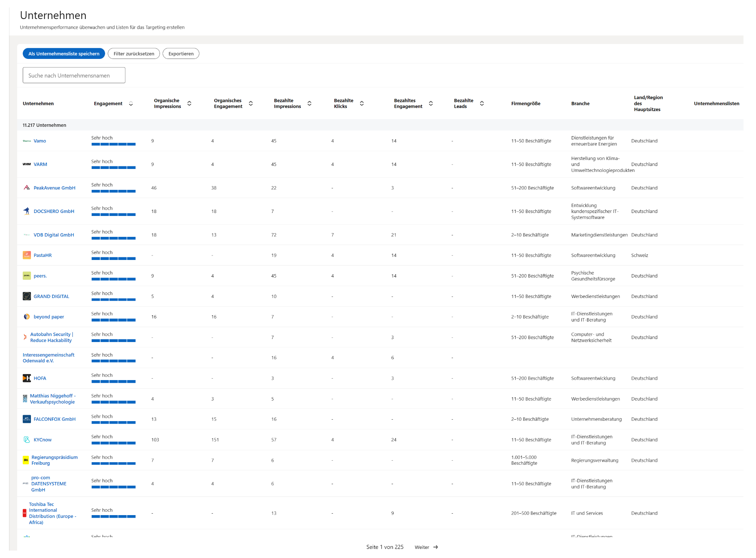Click the Unternehmen column header
The image size is (756, 558).
38,104
